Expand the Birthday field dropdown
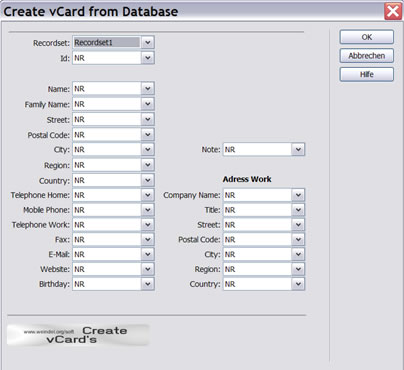This screenshot has width=404, height=370. point(113,284)
